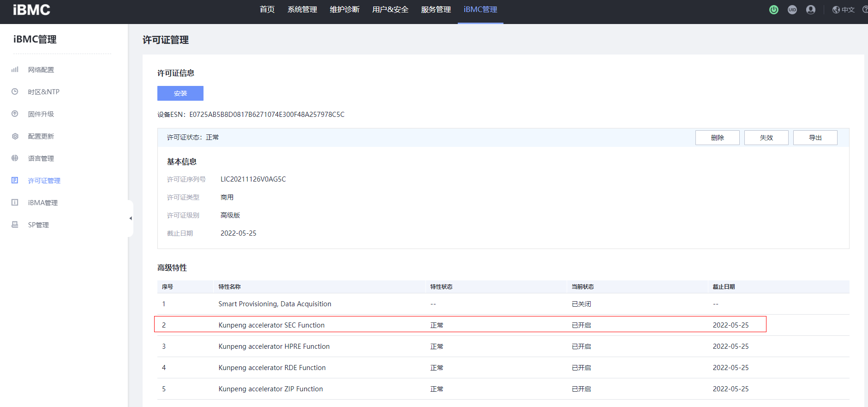The image size is (868, 407).
Task: Click the globe language icon
Action: pyautogui.click(x=836, y=10)
